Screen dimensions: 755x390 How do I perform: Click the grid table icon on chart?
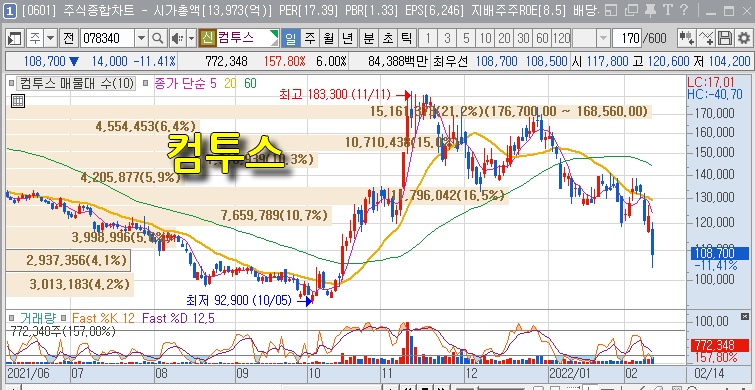[17, 101]
